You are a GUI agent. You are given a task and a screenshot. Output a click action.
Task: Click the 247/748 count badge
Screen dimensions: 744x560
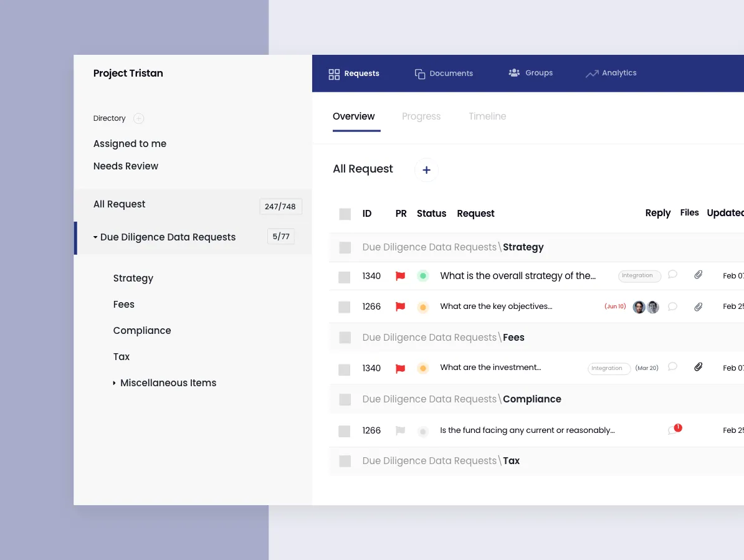point(280,207)
